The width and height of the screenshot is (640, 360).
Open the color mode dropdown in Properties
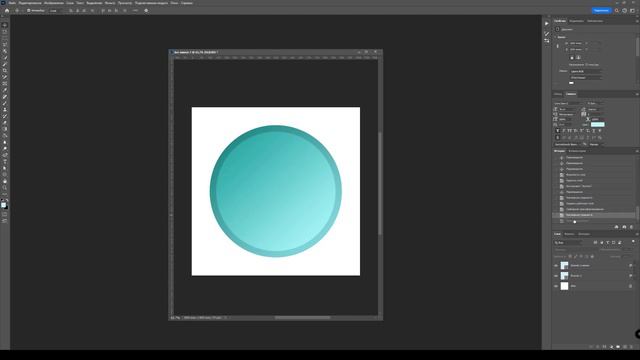click(x=585, y=71)
